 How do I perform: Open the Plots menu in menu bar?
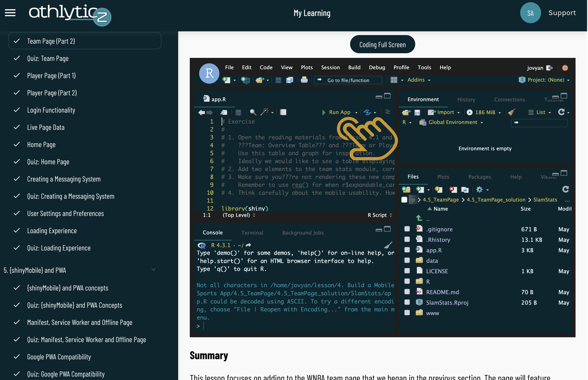point(307,68)
